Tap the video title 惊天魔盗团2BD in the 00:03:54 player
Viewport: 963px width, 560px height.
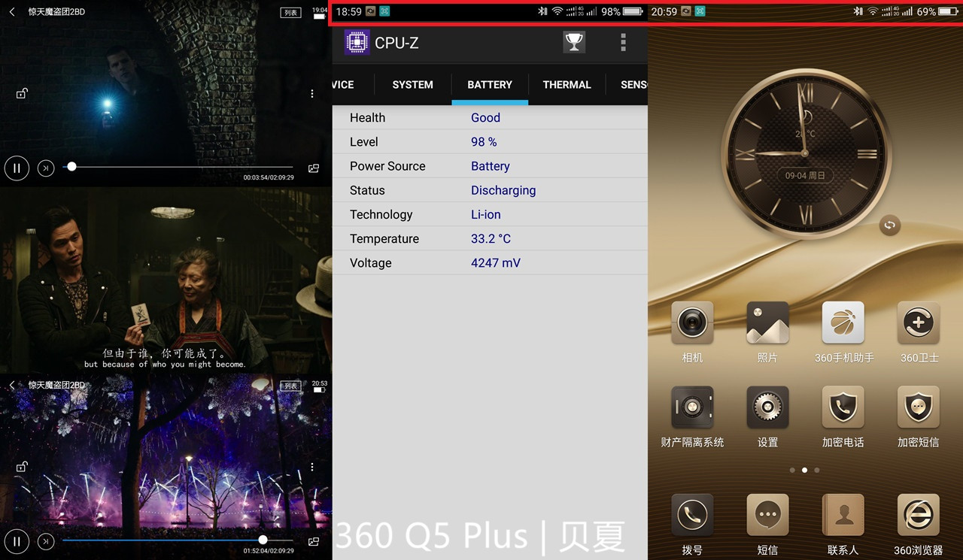(56, 12)
